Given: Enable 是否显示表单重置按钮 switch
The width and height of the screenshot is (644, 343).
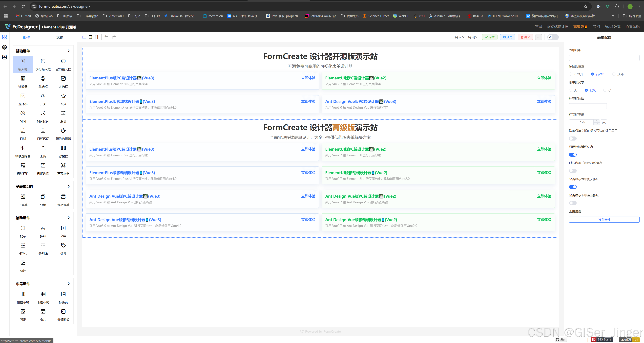Looking at the screenshot, I should [x=572, y=203].
